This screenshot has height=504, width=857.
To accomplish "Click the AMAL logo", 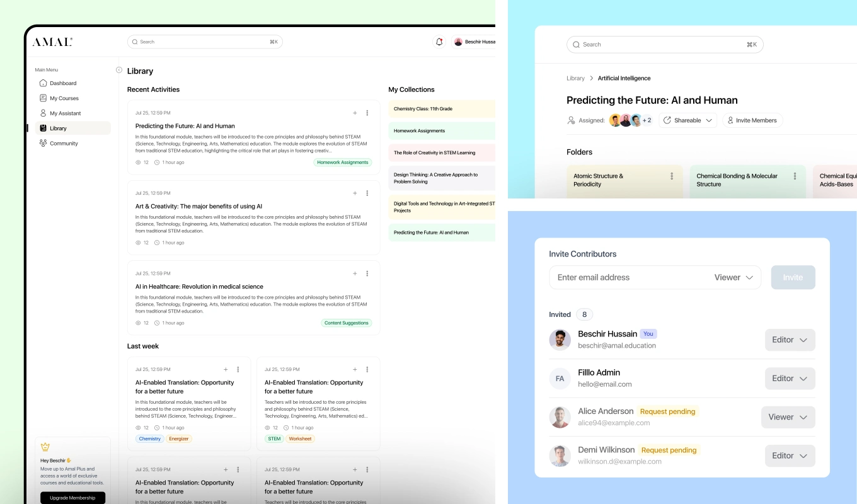I will pos(52,42).
